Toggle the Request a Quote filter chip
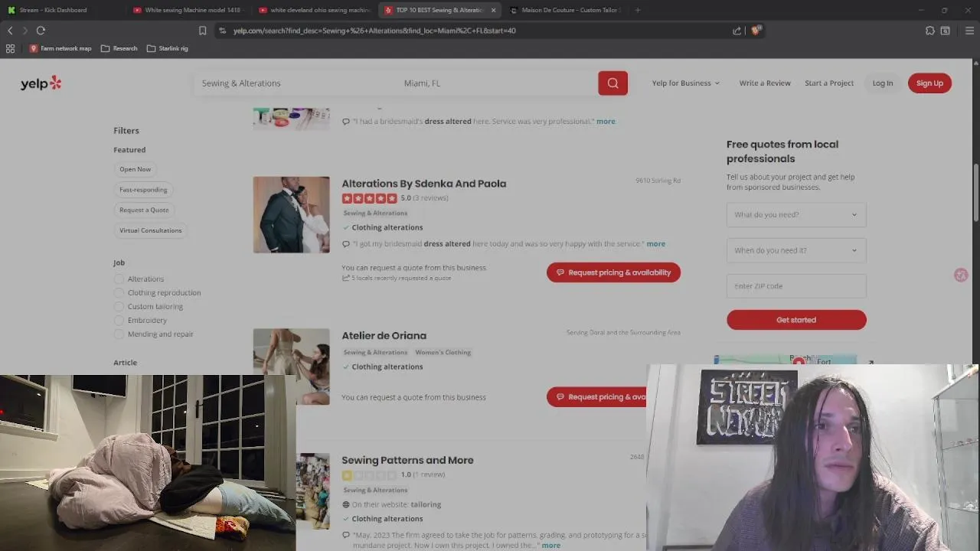This screenshot has height=551, width=980. (x=144, y=210)
